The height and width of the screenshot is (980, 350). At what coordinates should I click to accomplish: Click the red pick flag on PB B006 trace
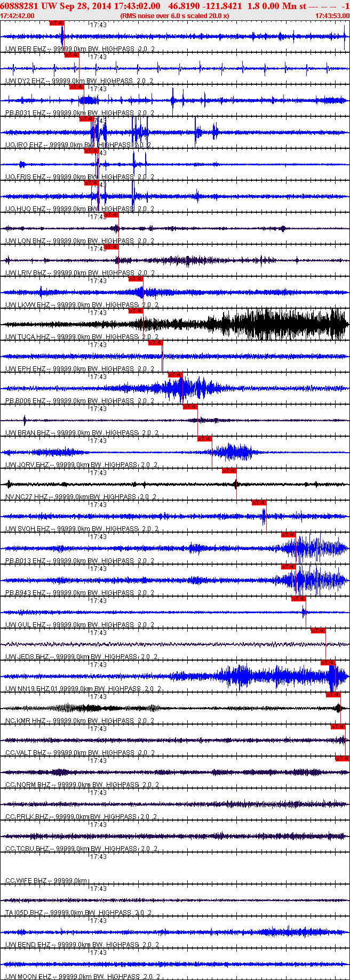point(175,375)
